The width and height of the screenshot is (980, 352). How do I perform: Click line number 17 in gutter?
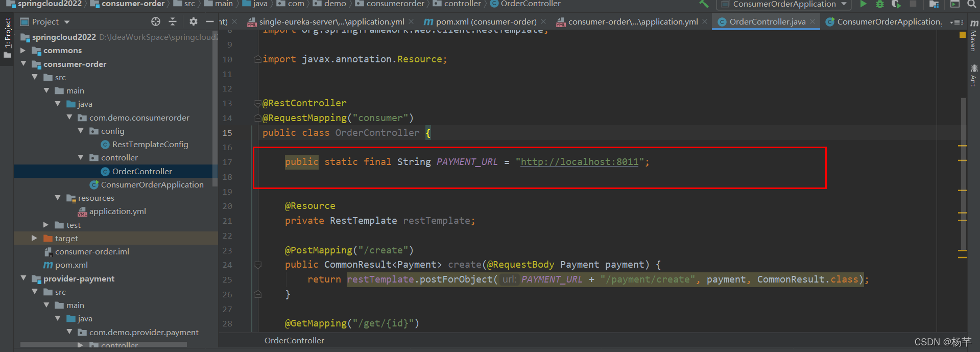(227, 162)
